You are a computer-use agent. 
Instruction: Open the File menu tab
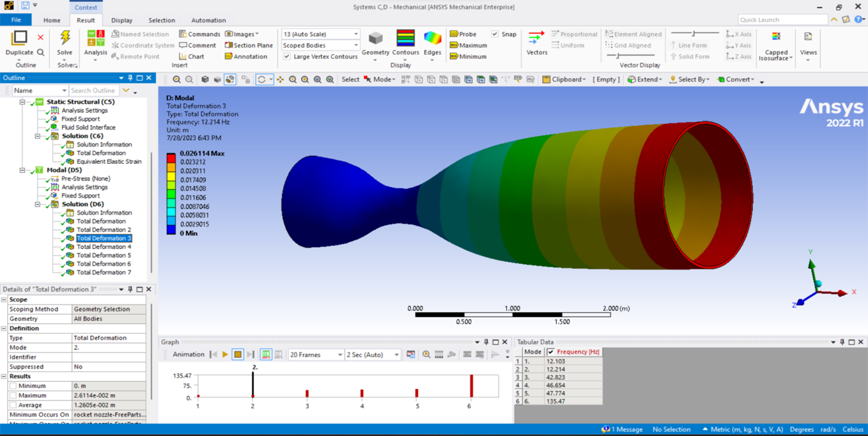(x=16, y=20)
